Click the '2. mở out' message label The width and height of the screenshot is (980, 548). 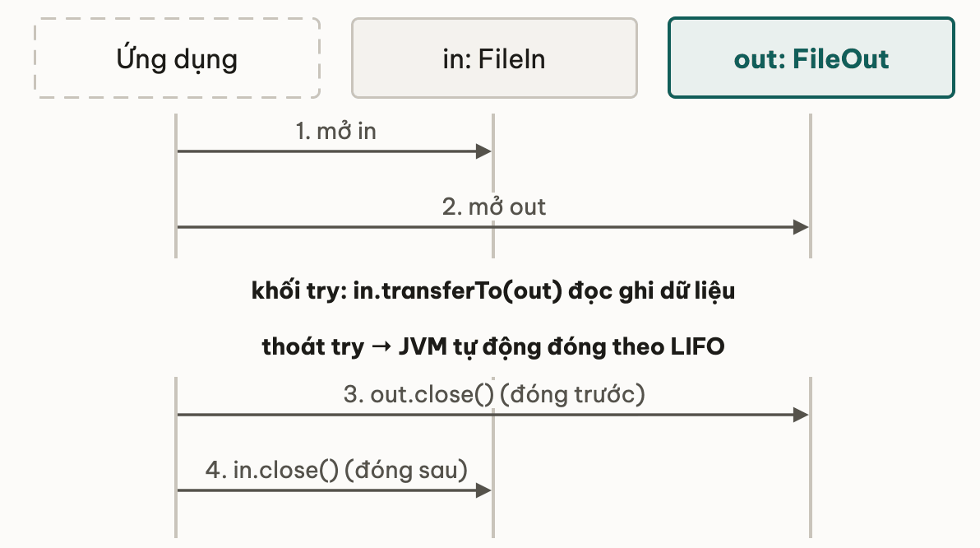[494, 207]
